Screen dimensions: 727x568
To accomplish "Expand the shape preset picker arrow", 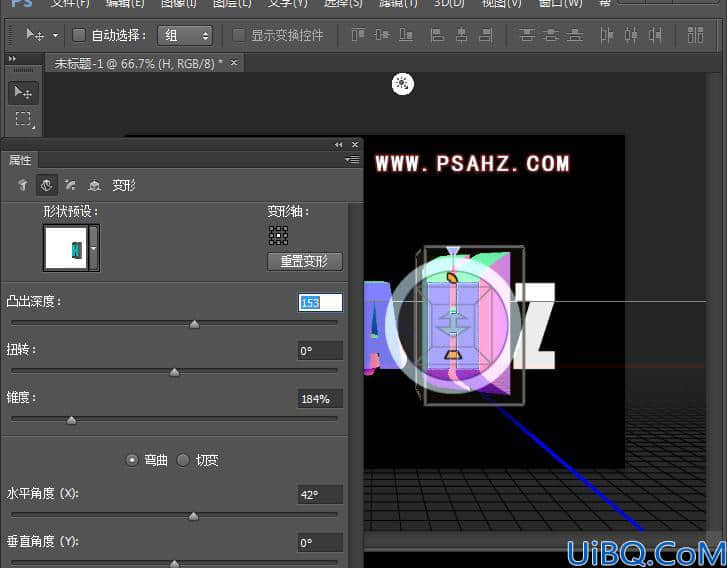I will click(x=94, y=248).
